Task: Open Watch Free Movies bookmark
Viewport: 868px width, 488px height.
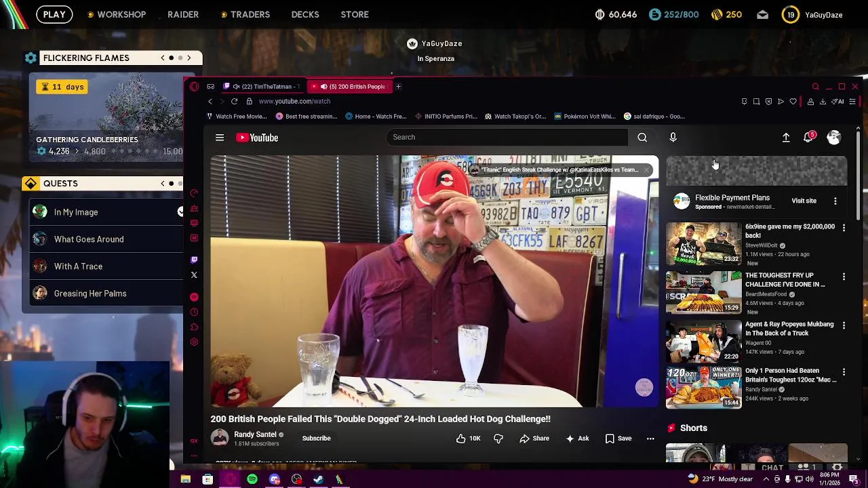Action: pos(237,117)
